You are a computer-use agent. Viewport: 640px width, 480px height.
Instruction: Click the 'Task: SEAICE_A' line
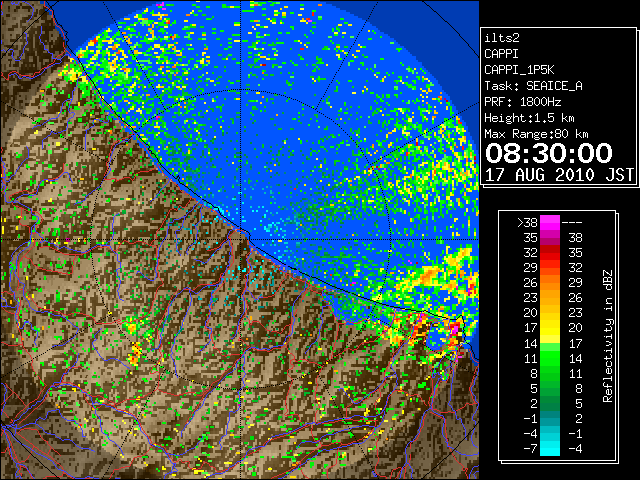point(533,86)
